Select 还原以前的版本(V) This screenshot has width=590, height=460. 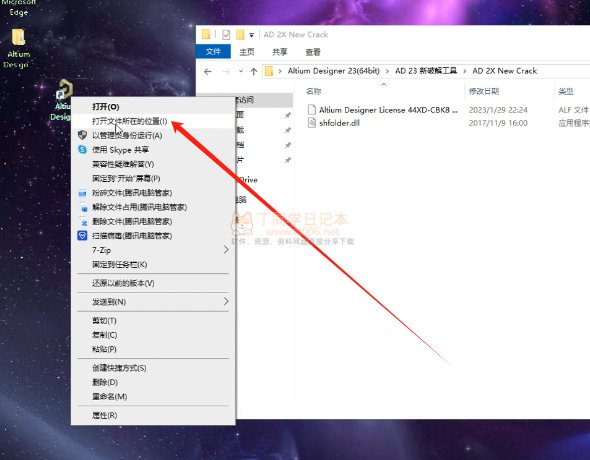click(154, 283)
